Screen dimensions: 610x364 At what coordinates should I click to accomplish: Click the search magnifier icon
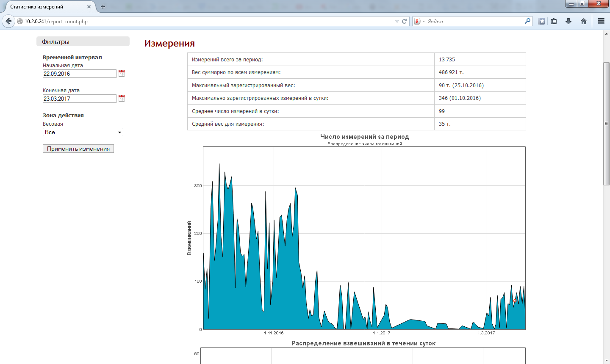[x=527, y=21]
